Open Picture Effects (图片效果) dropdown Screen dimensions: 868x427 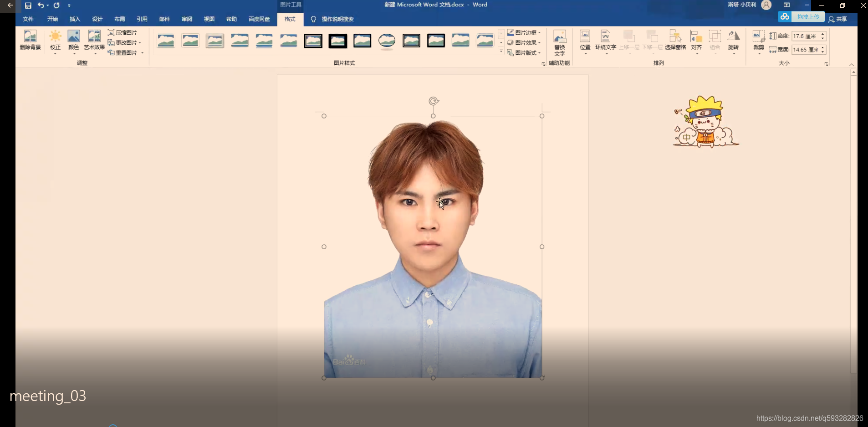(x=524, y=42)
